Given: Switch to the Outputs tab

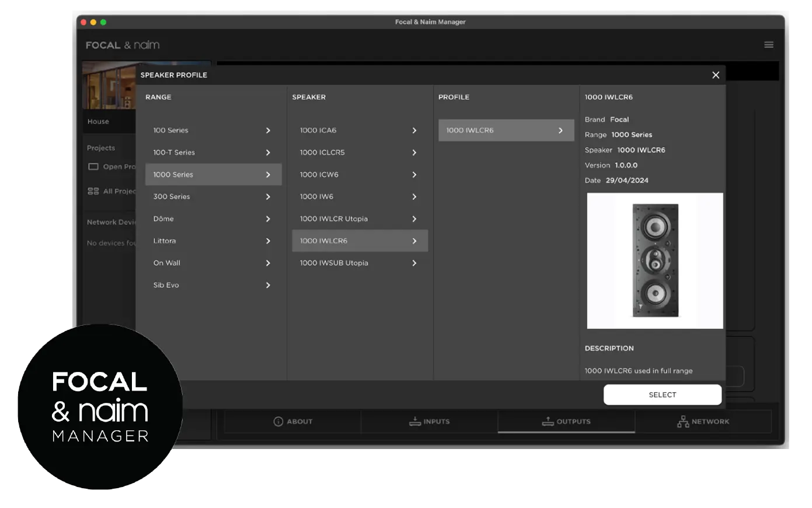Looking at the screenshot, I should 566,422.
